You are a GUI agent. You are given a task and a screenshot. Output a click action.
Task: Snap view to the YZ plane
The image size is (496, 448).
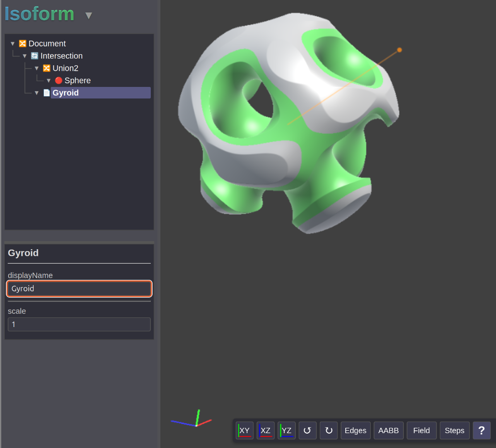(286, 430)
